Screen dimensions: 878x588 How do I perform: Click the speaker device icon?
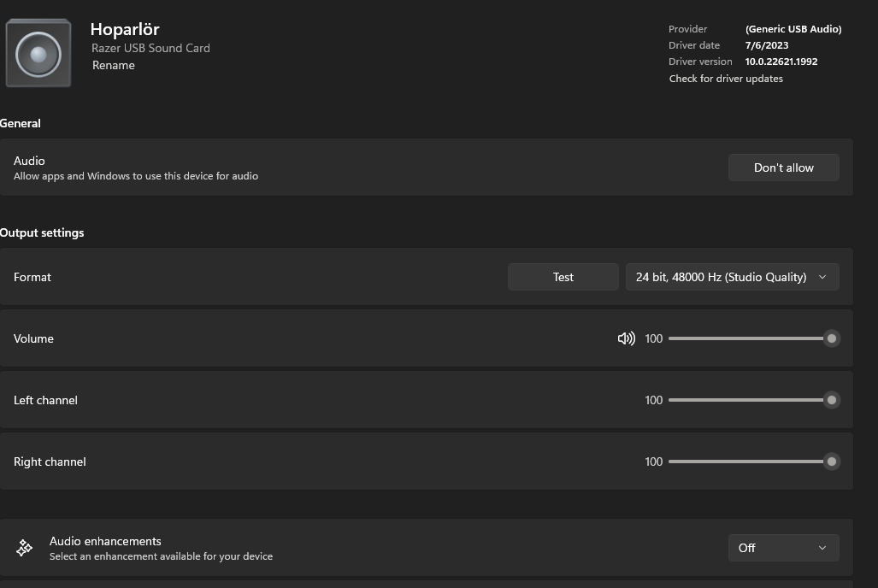coord(38,54)
